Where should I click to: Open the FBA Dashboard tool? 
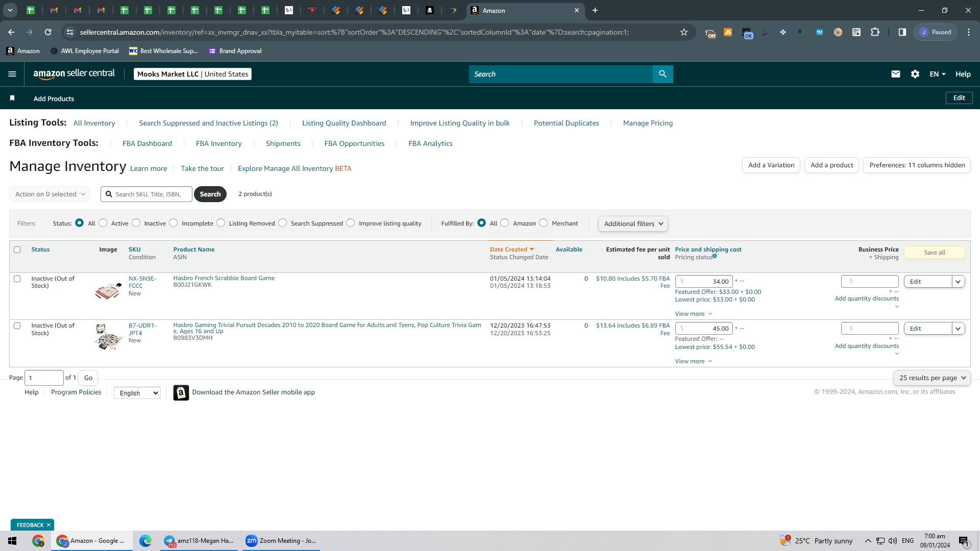[147, 143]
